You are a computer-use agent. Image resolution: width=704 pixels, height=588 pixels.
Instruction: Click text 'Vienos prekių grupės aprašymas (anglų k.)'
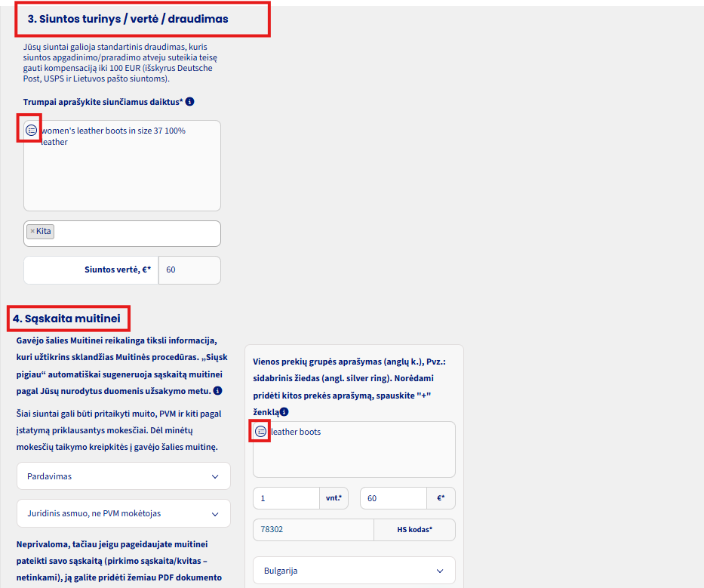point(337,362)
